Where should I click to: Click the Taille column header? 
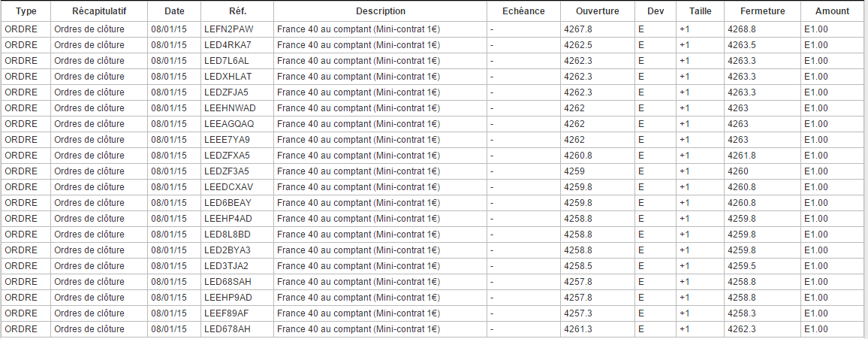point(699,11)
